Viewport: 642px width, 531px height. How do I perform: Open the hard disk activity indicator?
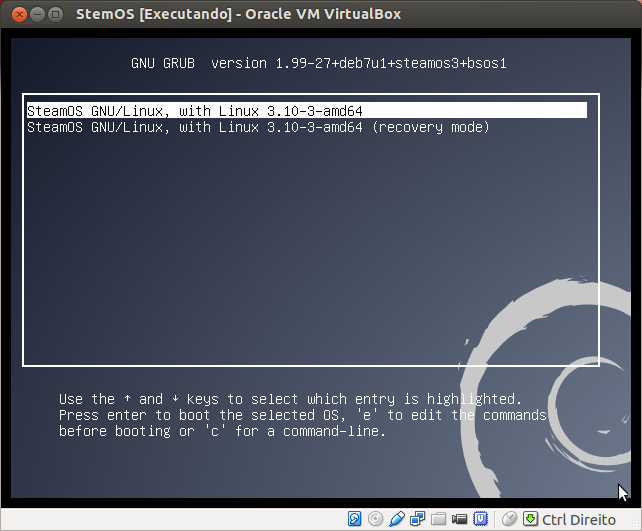(355, 519)
